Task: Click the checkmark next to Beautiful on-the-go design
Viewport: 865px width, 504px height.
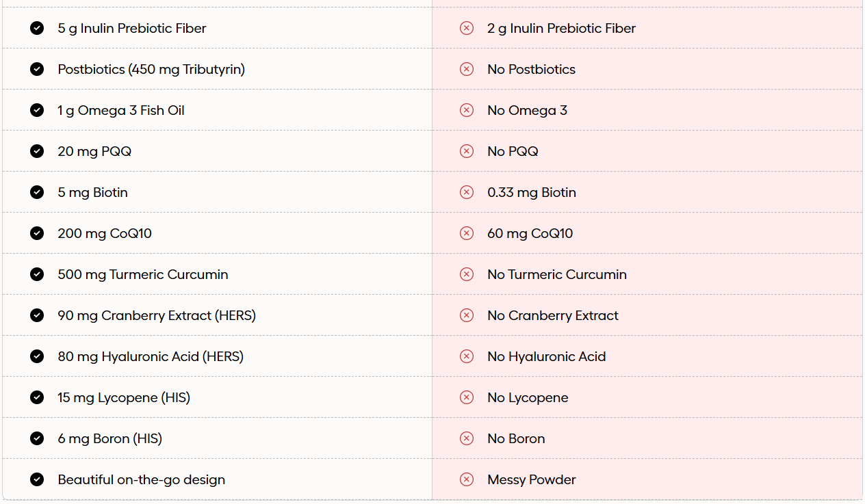Action: tap(37, 479)
